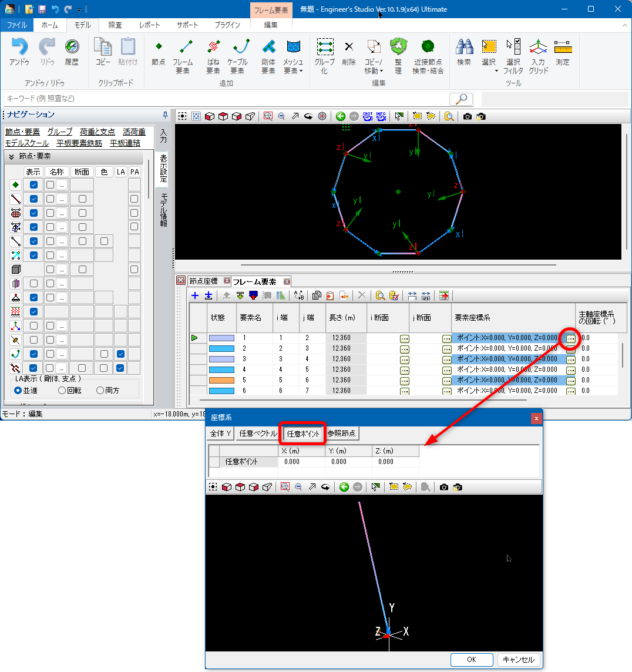The height and width of the screenshot is (672, 632).
Task: Switch to the 照査 ribbon tab
Action: pos(115,25)
